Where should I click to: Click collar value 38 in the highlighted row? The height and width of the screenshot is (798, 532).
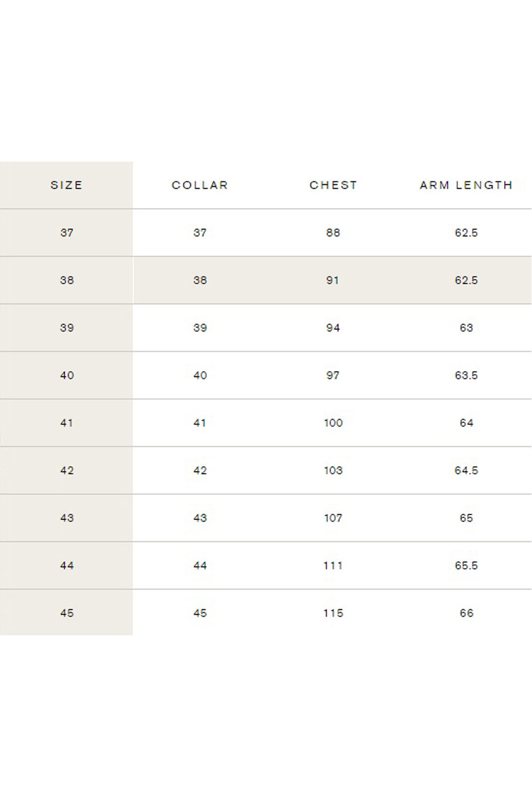click(x=200, y=280)
